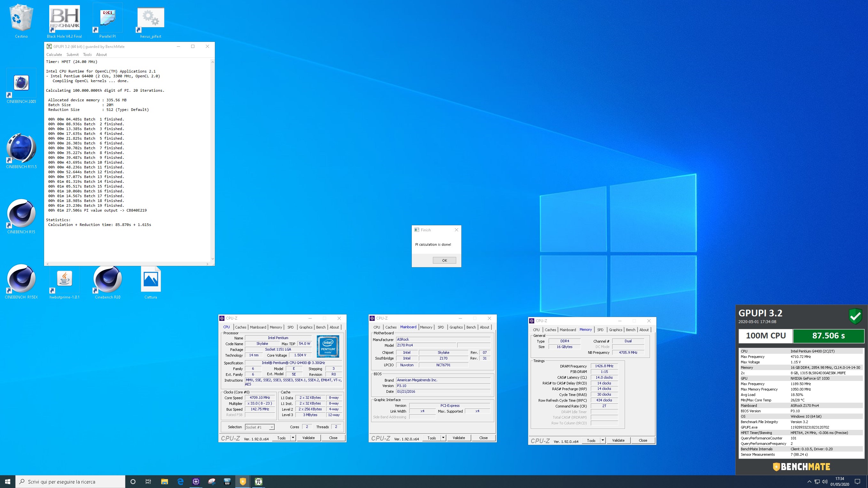Click the Windows Start button
This screenshot has width=868, height=488.
pyautogui.click(x=7, y=482)
